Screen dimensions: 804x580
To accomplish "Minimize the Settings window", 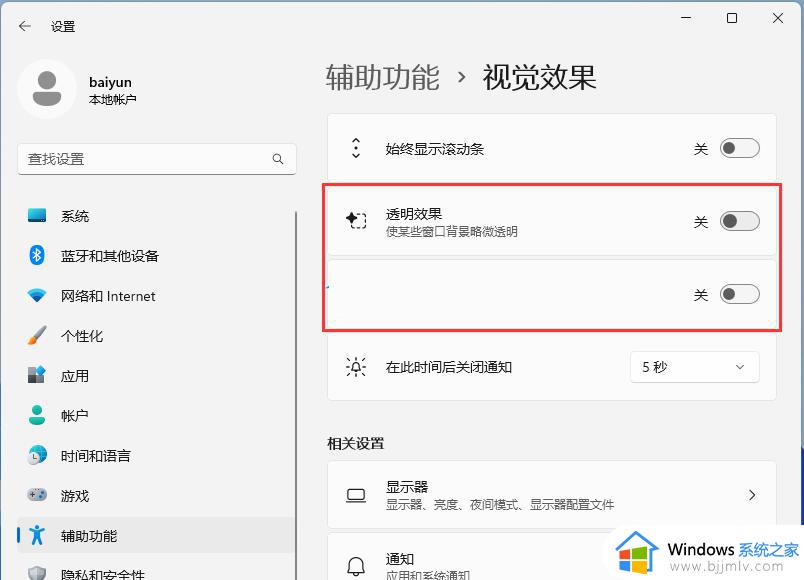I will pyautogui.click(x=686, y=18).
